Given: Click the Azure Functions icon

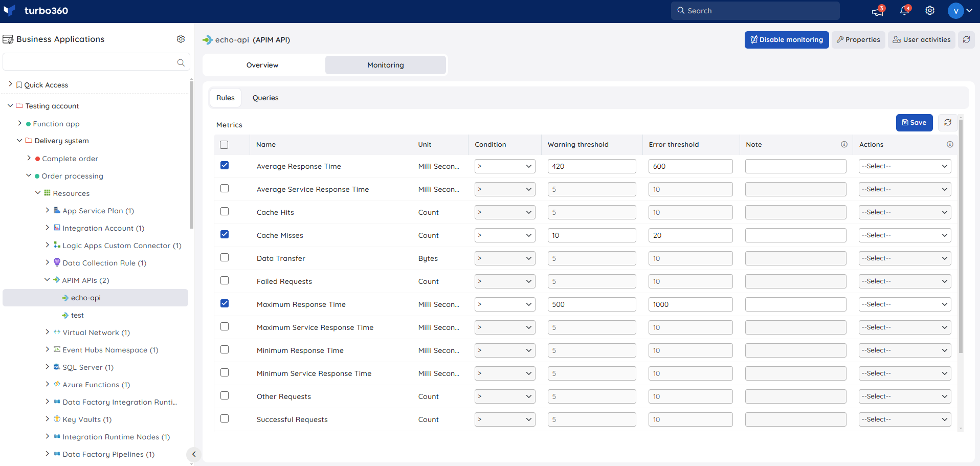Looking at the screenshot, I should click(57, 384).
